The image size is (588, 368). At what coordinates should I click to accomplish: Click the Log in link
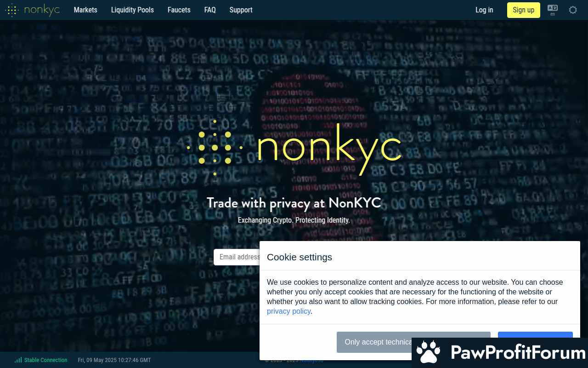tap(484, 10)
